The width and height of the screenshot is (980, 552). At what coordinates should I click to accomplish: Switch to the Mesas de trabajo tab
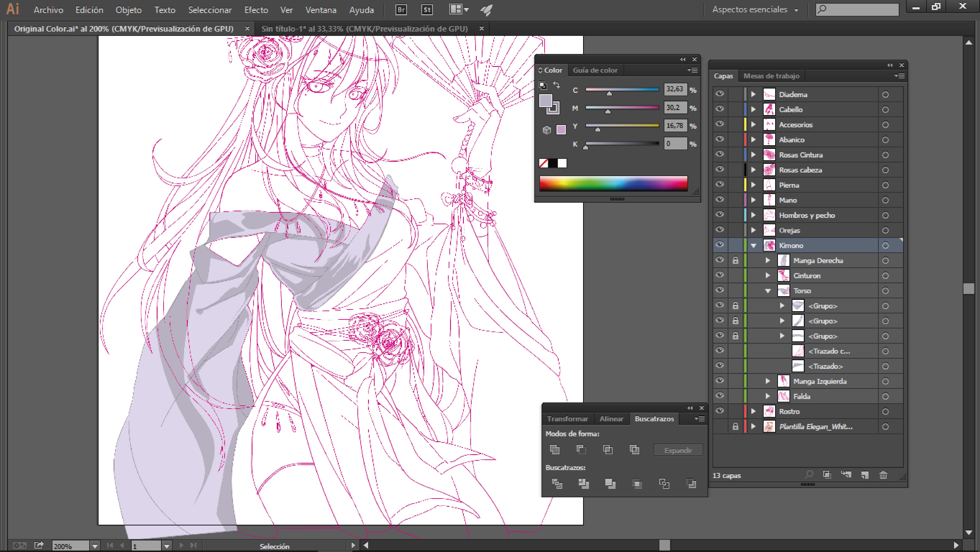click(771, 76)
